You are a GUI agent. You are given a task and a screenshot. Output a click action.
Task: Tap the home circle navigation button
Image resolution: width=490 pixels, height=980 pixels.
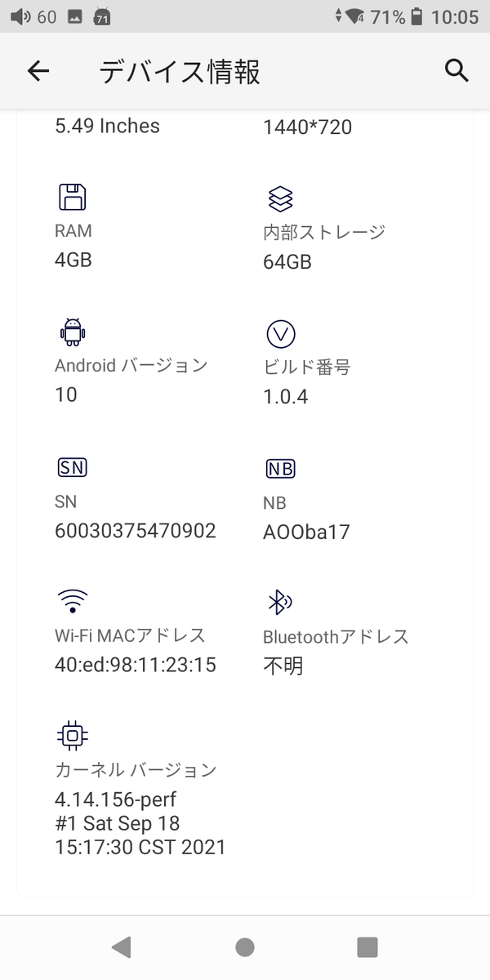tap(244, 947)
